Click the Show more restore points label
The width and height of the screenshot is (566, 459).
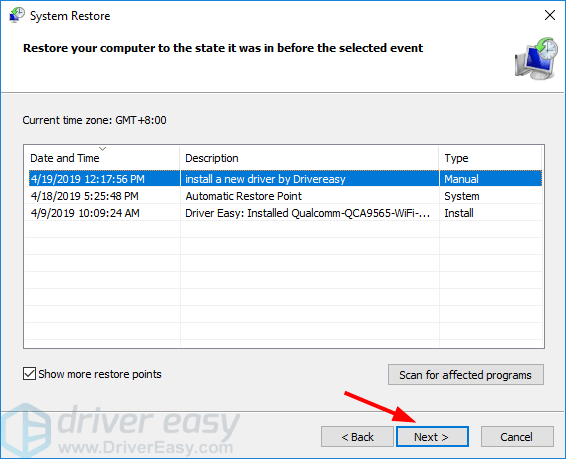tap(100, 374)
